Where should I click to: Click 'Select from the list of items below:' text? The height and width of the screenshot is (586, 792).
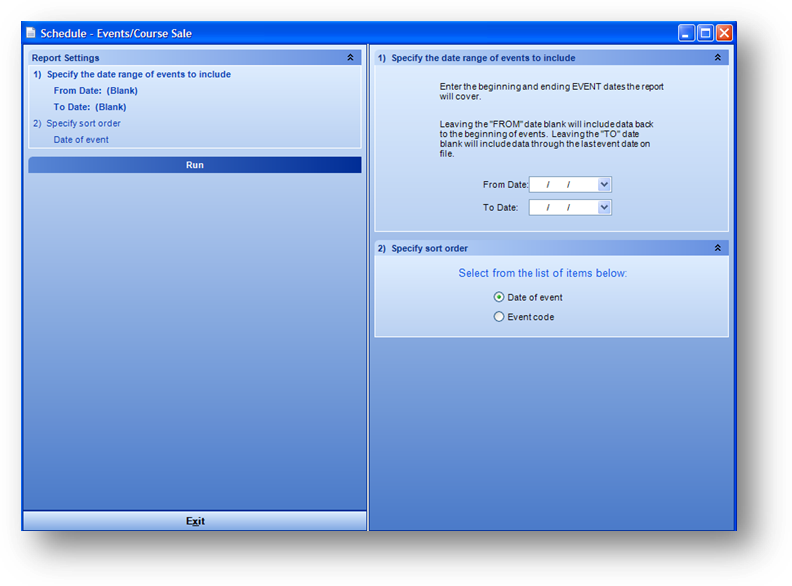[542, 273]
